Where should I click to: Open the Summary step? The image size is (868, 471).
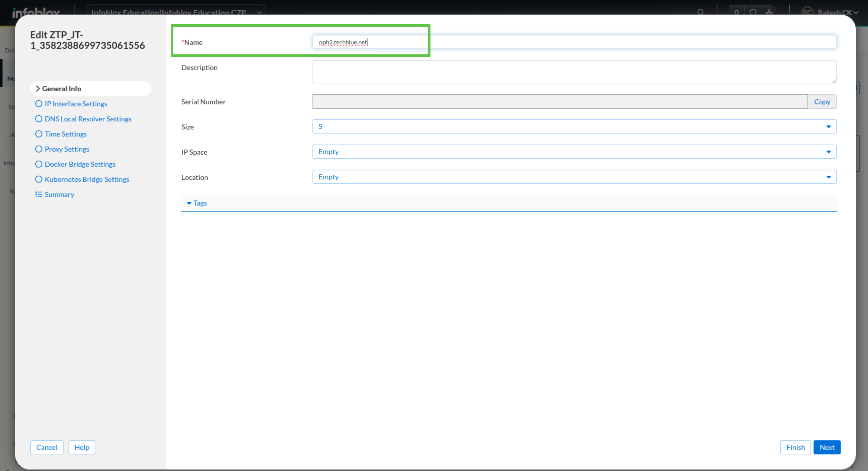tap(59, 195)
